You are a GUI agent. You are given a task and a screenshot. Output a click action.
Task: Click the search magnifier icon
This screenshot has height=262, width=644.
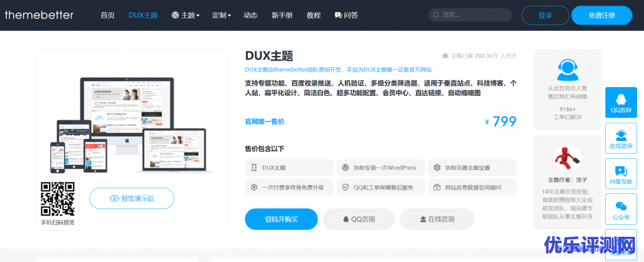point(436,15)
